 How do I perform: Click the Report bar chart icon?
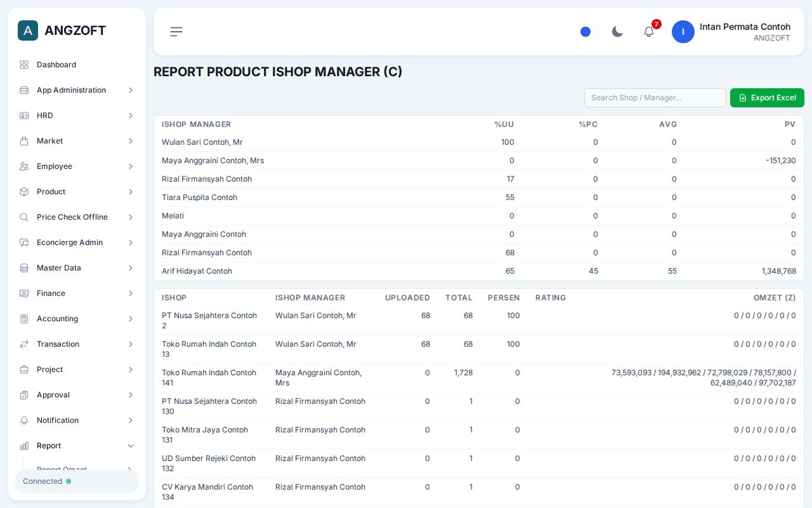click(x=24, y=446)
